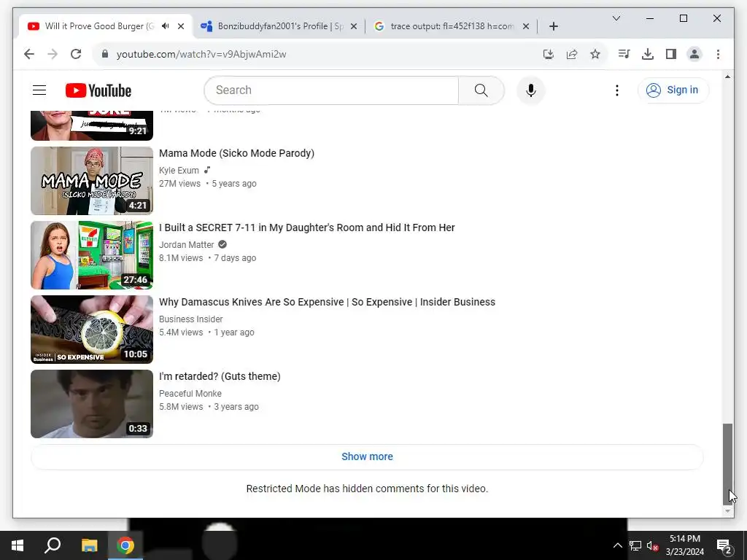Click the Sign in button
747x560 pixels.
[673, 90]
